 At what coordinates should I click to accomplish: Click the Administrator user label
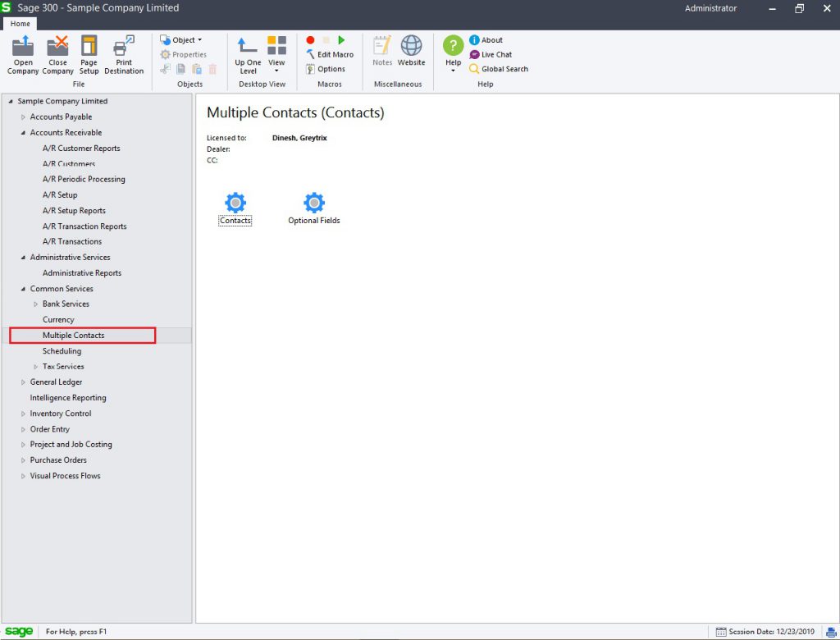711,8
